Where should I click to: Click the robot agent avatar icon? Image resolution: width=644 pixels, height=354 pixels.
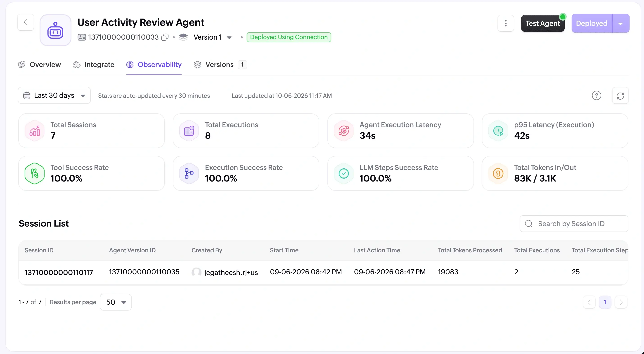tap(55, 30)
